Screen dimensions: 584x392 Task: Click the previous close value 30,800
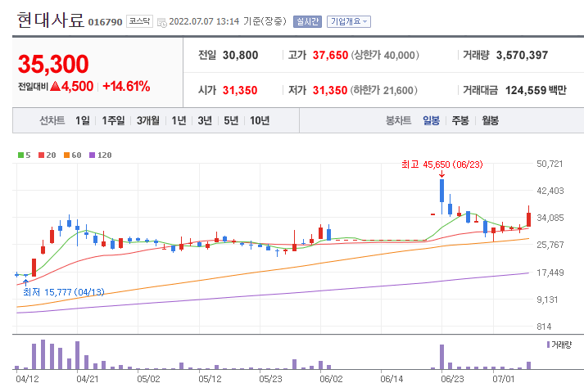(x=240, y=55)
